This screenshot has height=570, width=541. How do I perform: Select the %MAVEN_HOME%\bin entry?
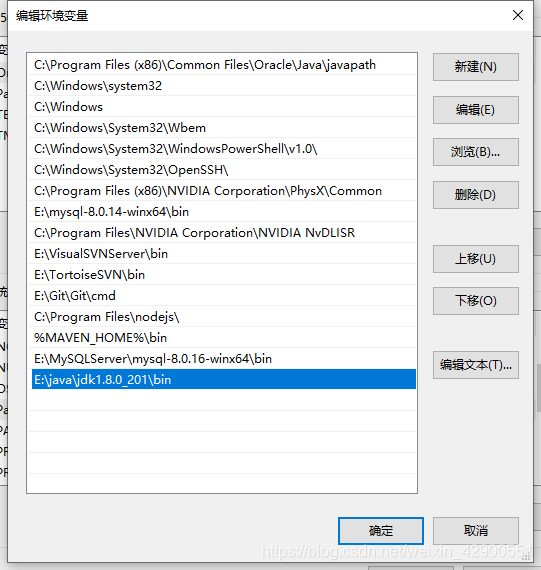222,338
